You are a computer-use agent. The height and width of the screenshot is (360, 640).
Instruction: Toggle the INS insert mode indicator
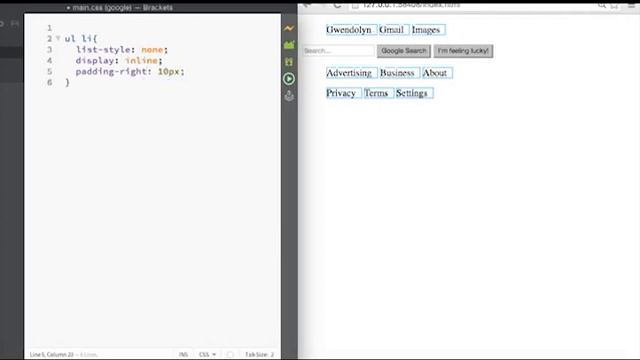pyautogui.click(x=183, y=354)
